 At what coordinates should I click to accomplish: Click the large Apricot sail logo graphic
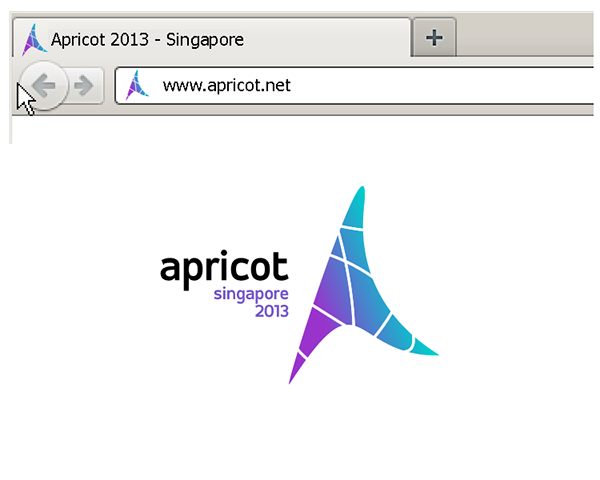click(363, 285)
